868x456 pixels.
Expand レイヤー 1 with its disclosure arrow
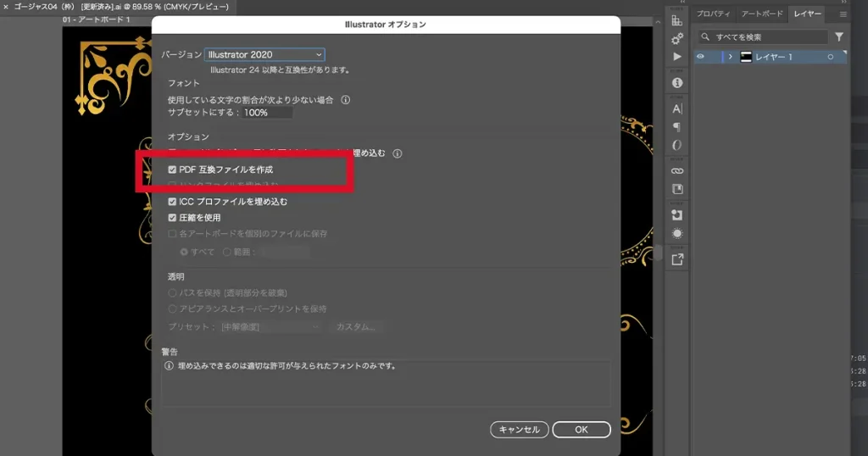pyautogui.click(x=730, y=57)
